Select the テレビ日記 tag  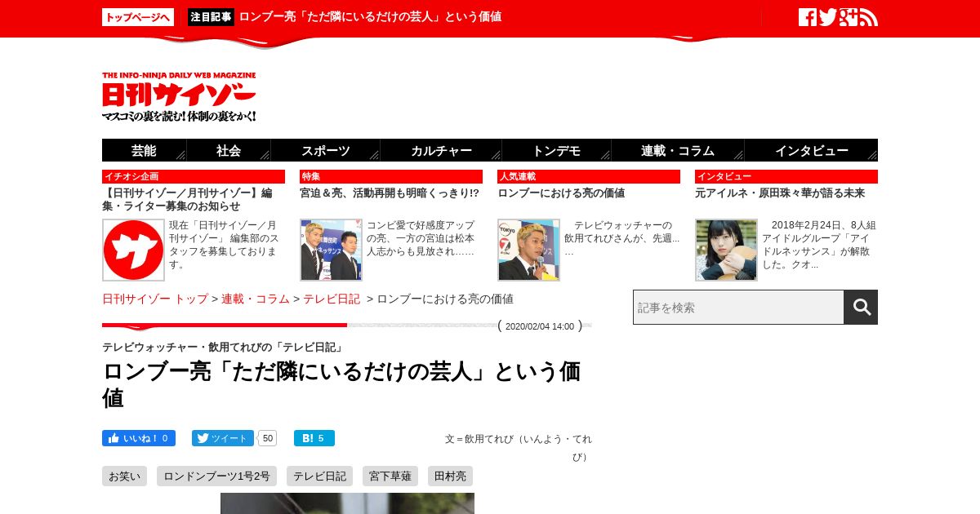[x=319, y=476]
